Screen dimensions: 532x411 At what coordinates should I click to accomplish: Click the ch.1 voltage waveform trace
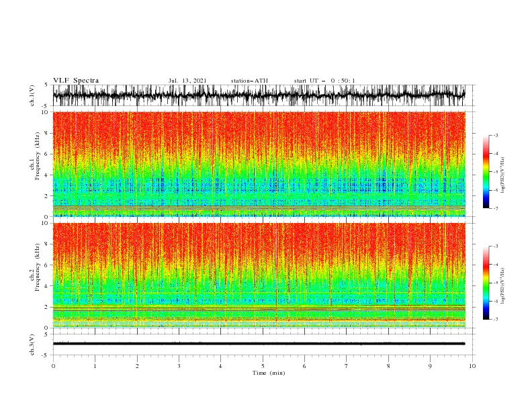click(x=259, y=95)
